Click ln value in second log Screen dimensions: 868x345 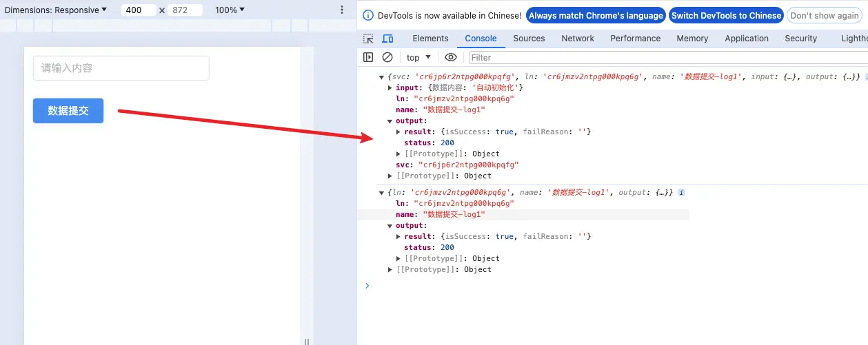(x=464, y=203)
